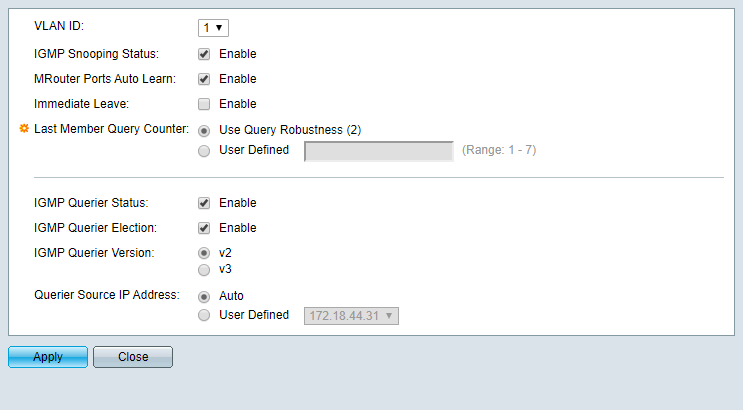
Task: Disable MRouter Ports Auto Learn checkbox
Action: (204, 79)
